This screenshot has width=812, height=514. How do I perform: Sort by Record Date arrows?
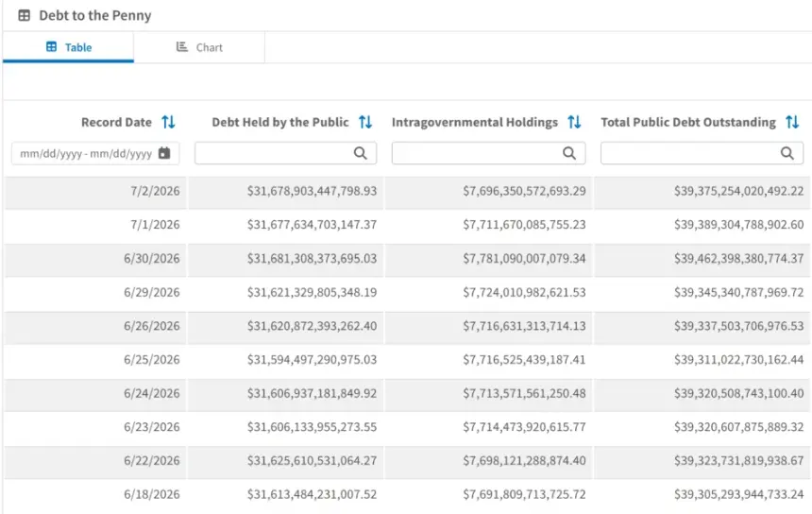[x=168, y=122]
